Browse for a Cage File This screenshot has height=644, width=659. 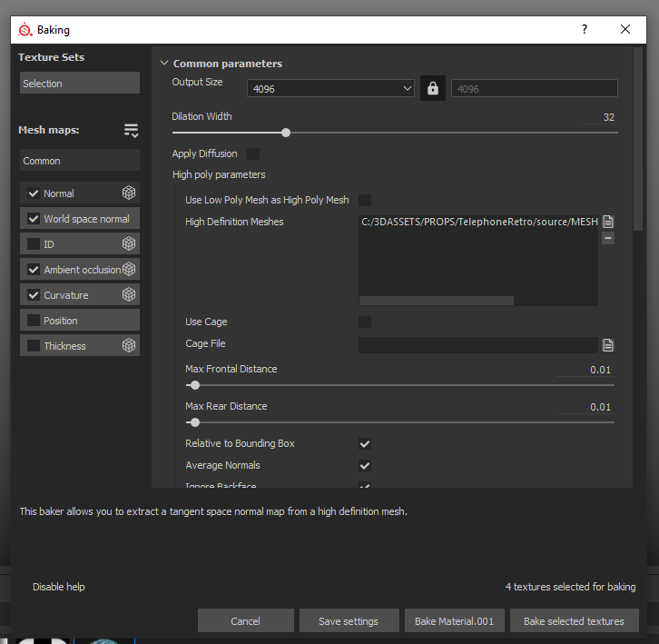[x=608, y=345]
